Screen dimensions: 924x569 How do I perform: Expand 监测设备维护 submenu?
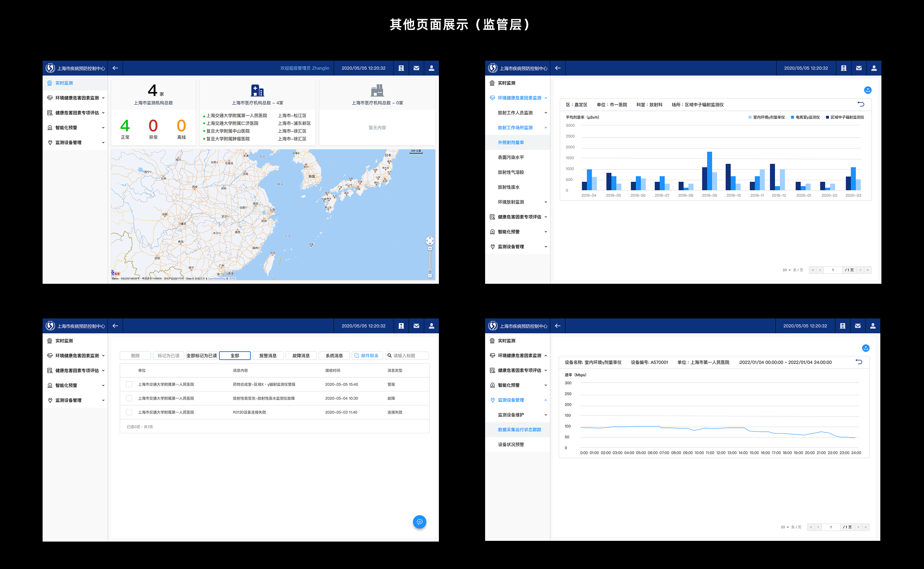click(545, 415)
